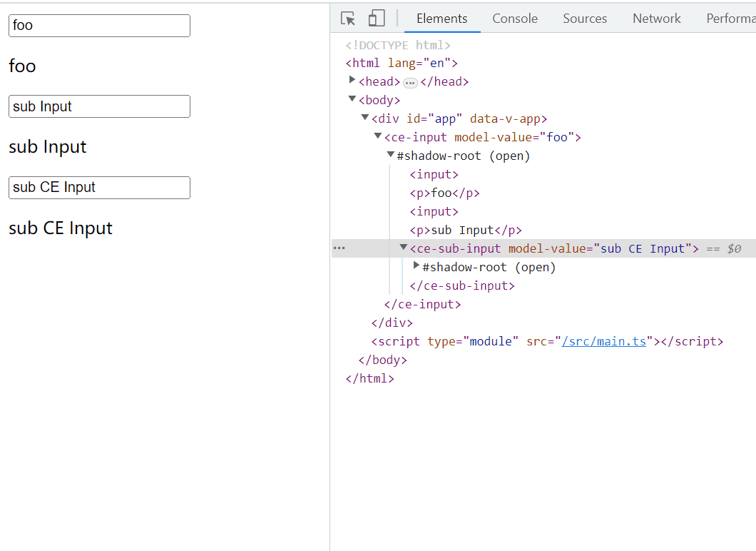Select the first <input> node in shadow root

(x=434, y=175)
